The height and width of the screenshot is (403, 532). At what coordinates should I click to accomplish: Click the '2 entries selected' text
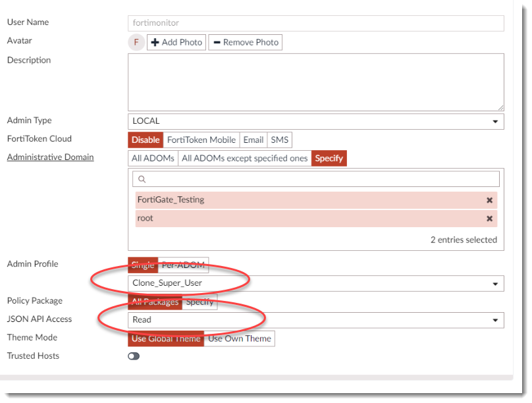pos(464,240)
